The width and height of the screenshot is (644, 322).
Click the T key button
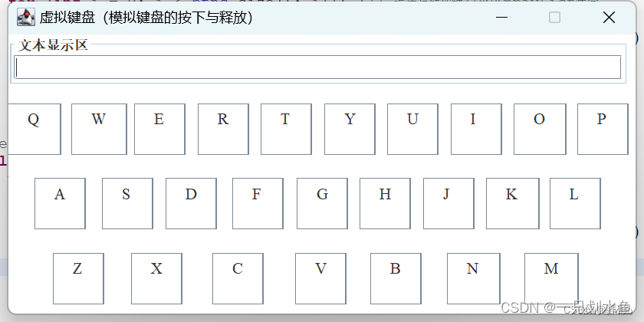click(x=286, y=129)
